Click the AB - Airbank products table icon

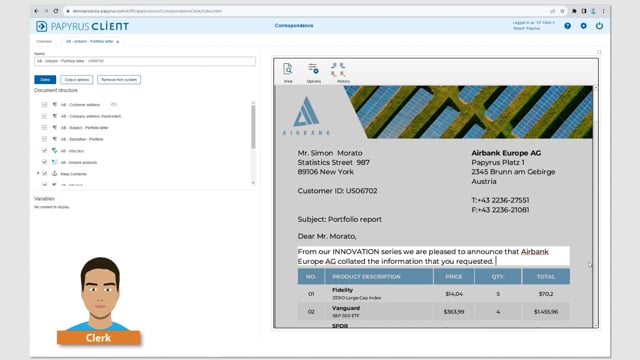pyautogui.click(x=54, y=162)
